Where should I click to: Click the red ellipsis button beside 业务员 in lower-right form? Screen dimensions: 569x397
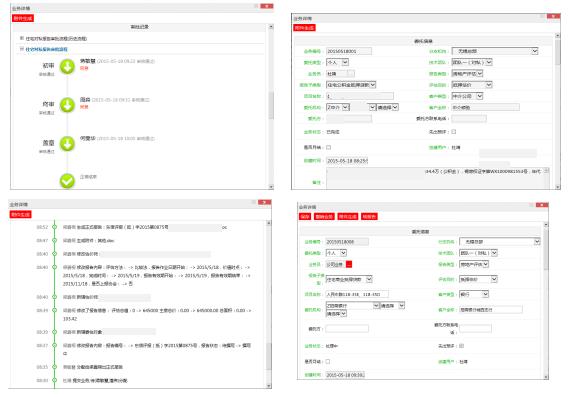pyautogui.click(x=349, y=264)
